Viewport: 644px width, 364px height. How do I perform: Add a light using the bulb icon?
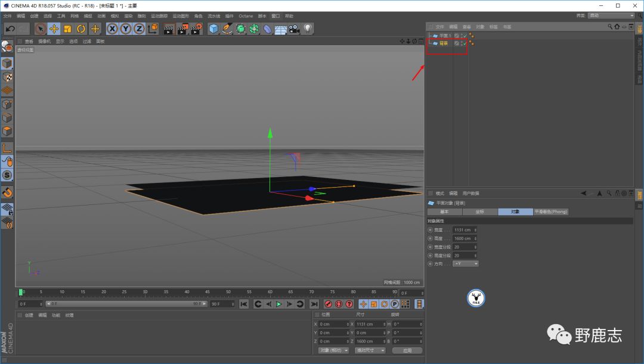pos(308,29)
